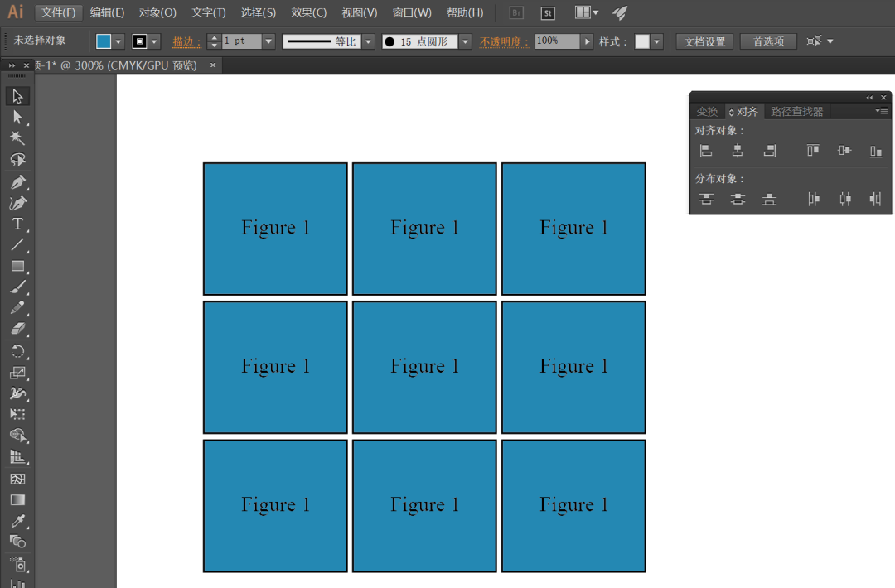Click horizontal distribute right icon

[x=876, y=199]
